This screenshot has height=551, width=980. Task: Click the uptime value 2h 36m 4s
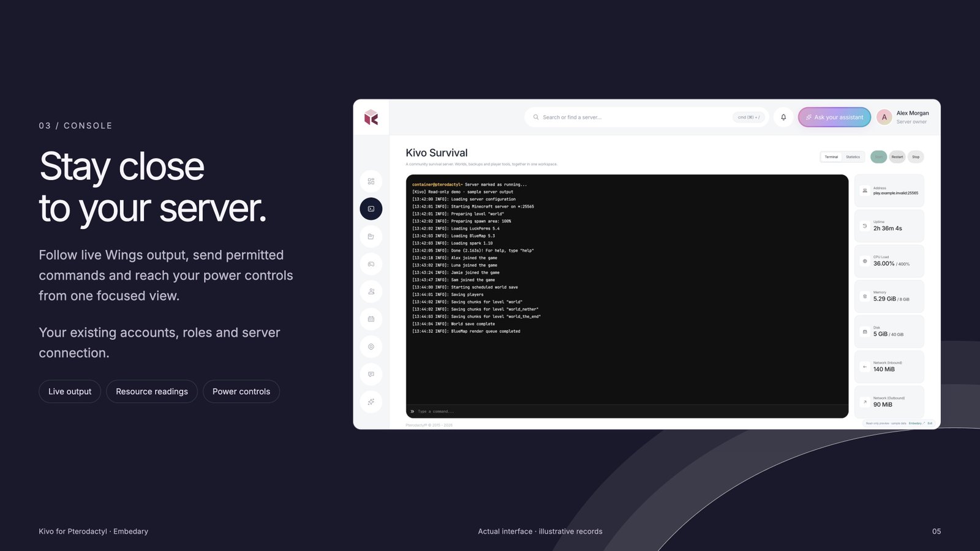tap(888, 228)
